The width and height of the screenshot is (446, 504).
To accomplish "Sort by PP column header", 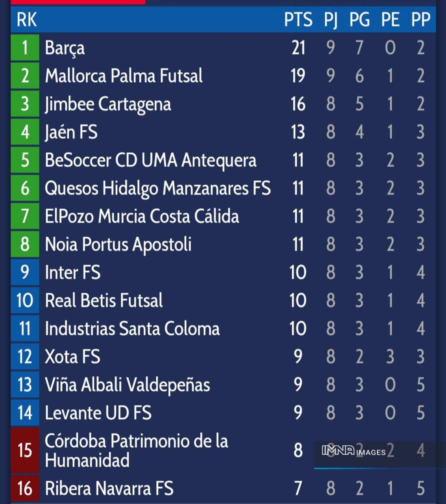I will tap(420, 20).
